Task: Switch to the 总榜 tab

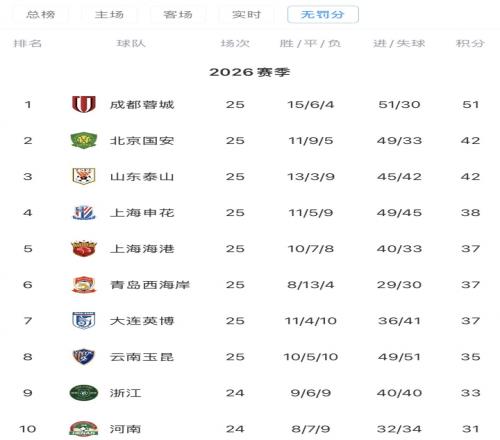Action: coord(41,15)
